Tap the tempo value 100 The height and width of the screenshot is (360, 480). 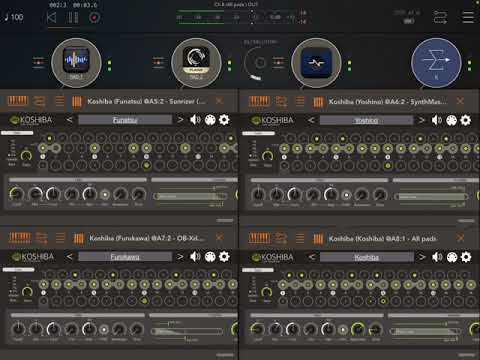[17, 17]
